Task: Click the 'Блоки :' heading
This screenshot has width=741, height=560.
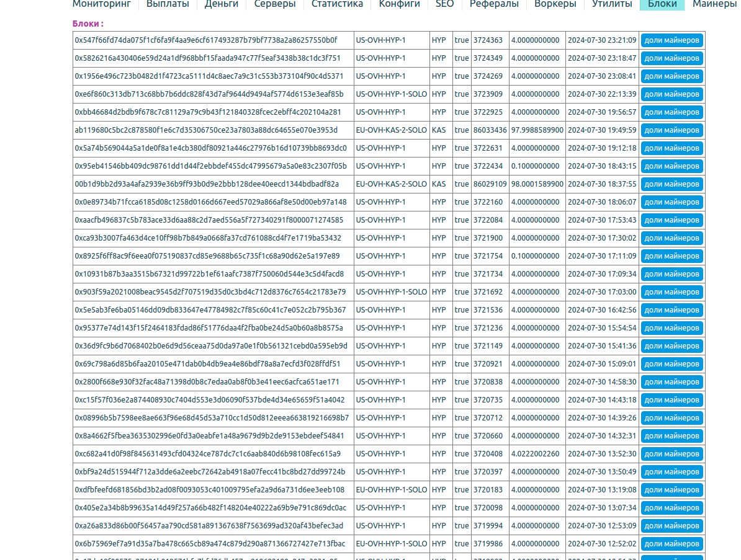Action: 88,24
